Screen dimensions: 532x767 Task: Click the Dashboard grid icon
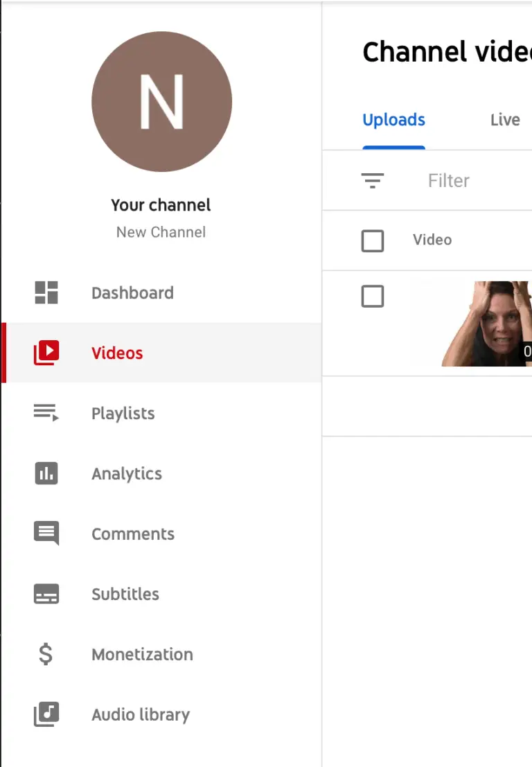(x=46, y=292)
